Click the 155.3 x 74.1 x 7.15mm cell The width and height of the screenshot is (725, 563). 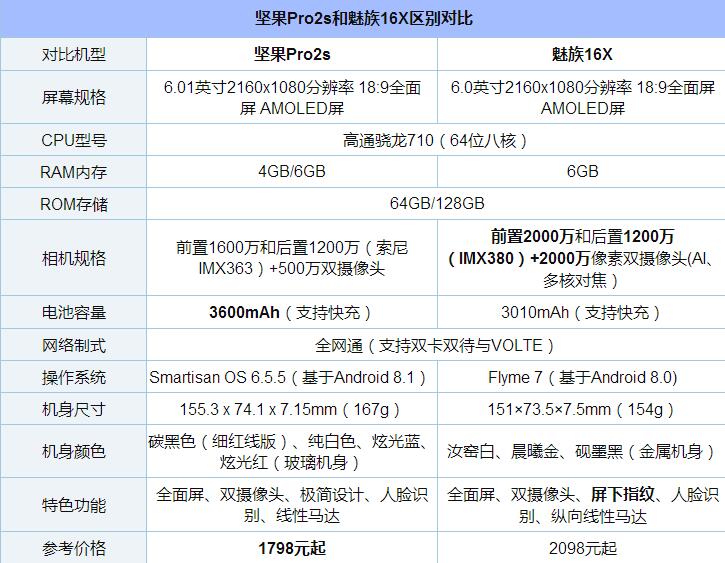click(x=292, y=409)
